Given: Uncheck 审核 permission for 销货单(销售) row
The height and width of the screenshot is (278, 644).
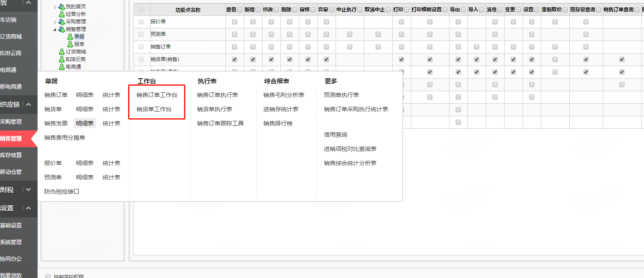Looking at the screenshot, I should [x=308, y=59].
